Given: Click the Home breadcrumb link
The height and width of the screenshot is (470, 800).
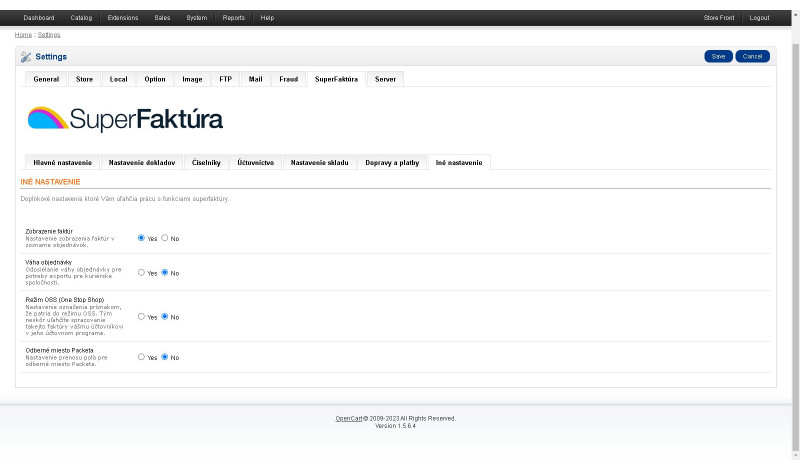Looking at the screenshot, I should pos(23,35).
